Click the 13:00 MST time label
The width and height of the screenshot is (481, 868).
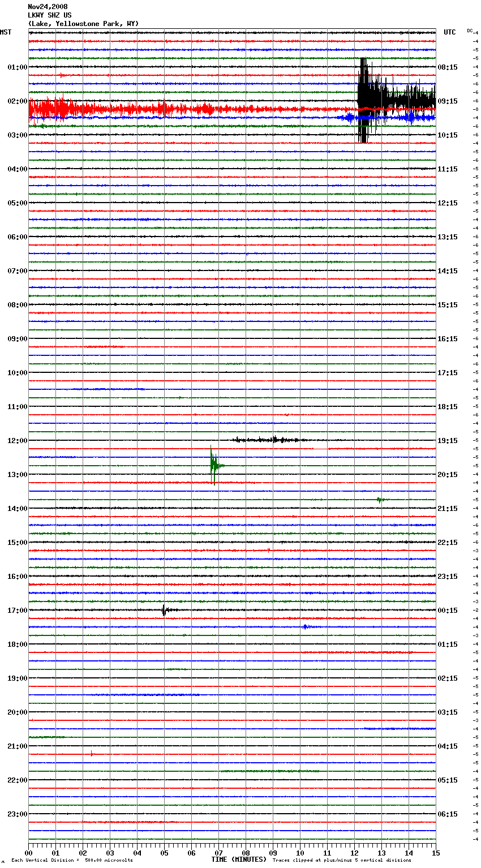(17, 475)
